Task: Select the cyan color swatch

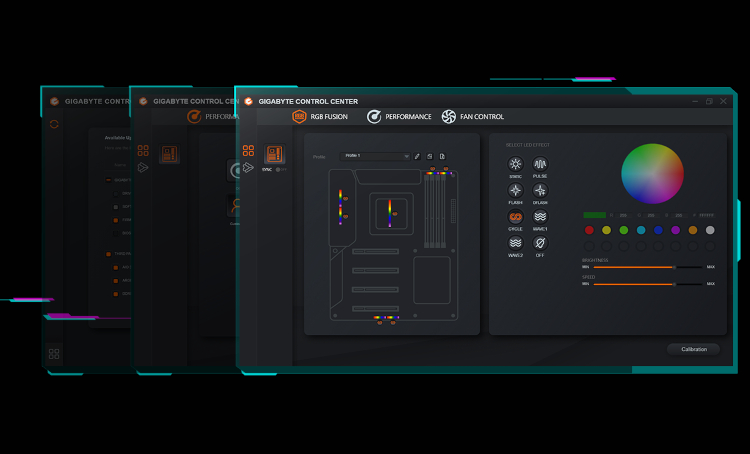Action: tap(641, 231)
